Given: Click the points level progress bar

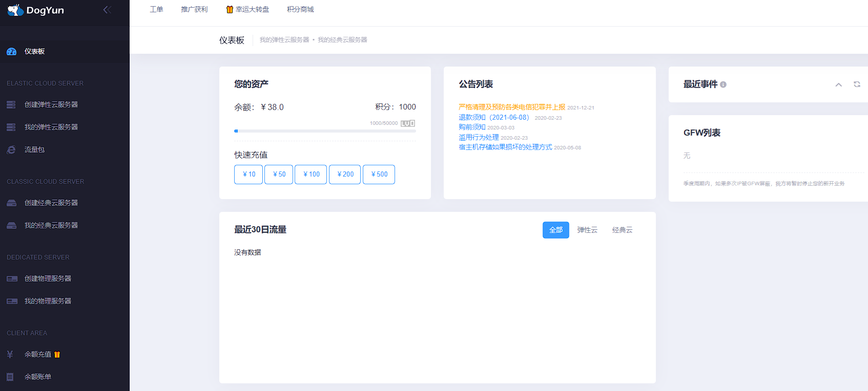Looking at the screenshot, I should [x=325, y=131].
